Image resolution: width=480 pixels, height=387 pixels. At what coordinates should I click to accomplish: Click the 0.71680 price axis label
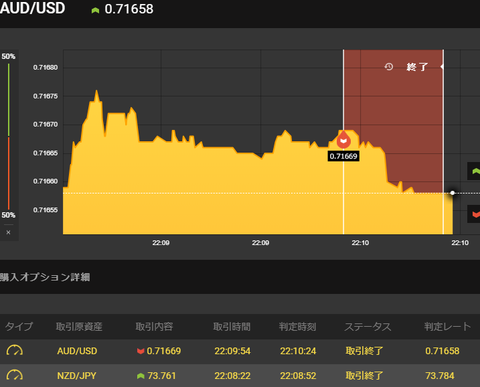tap(45, 67)
